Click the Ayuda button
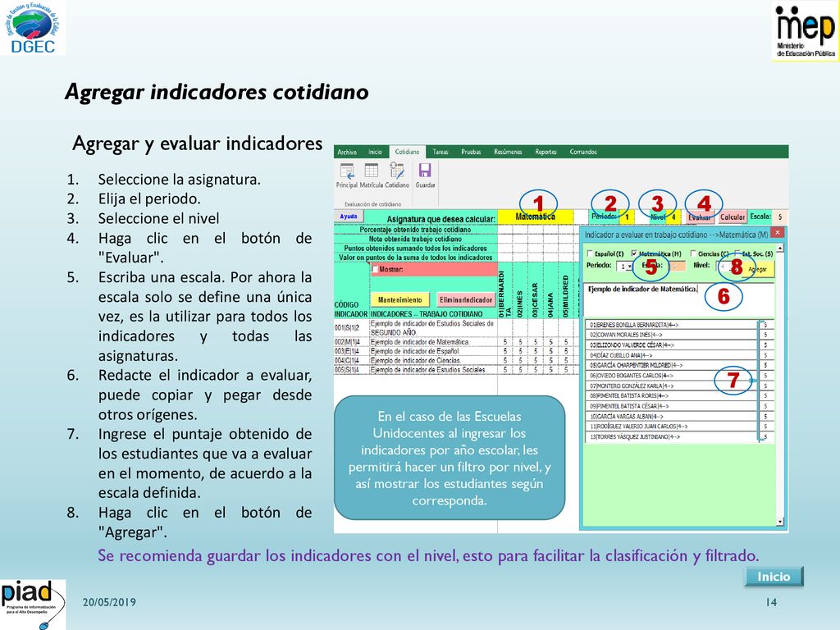The image size is (840, 630). coord(349,217)
